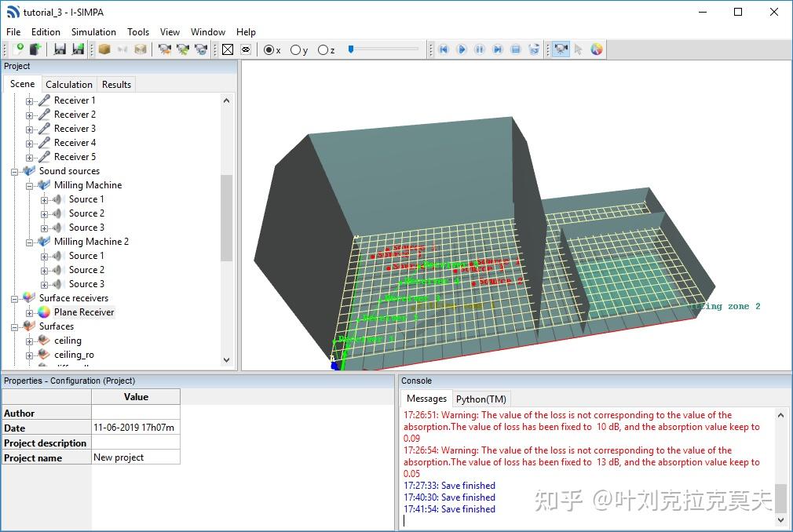Skip to first frame with the rewind icon
The image size is (793, 532).
[x=443, y=49]
